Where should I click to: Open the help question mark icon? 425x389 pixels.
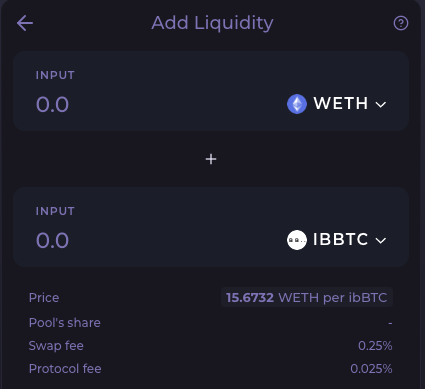click(401, 23)
